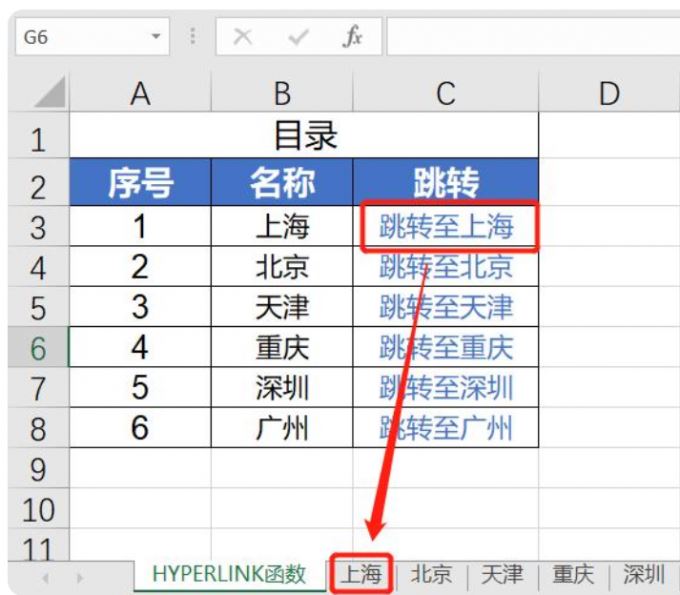Click the Select All corner triangle
The width and height of the screenshot is (680, 595).
coord(50,92)
